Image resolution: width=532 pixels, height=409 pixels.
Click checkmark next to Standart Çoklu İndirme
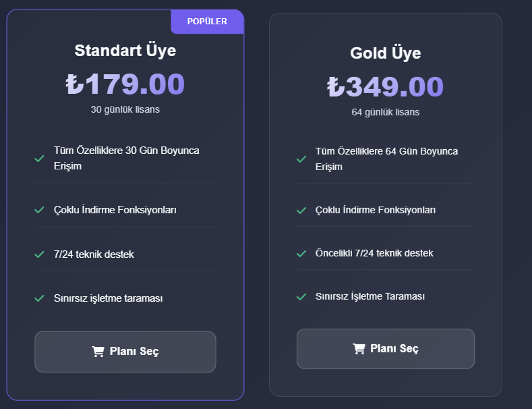pos(39,210)
